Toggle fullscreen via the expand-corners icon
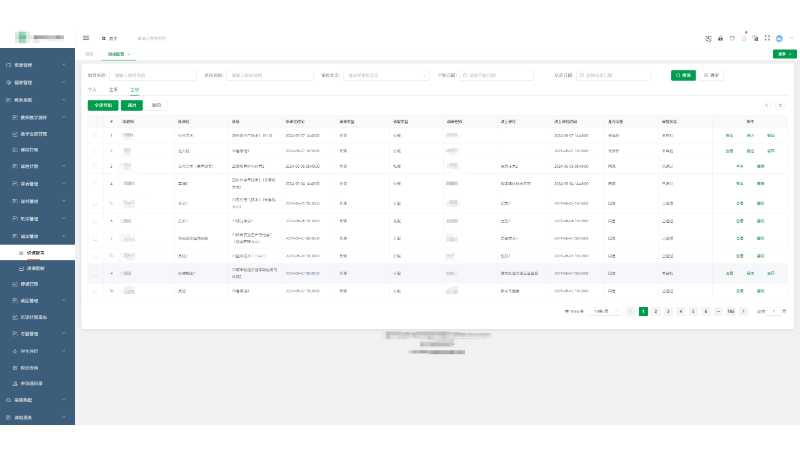Screen dimensions: 800x453 pos(767,38)
